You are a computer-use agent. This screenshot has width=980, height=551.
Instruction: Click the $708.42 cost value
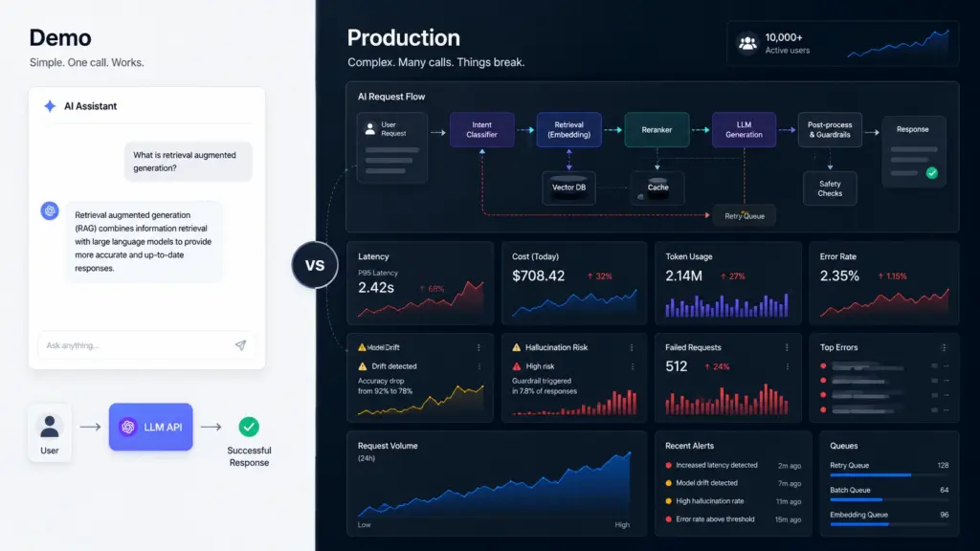pos(538,275)
